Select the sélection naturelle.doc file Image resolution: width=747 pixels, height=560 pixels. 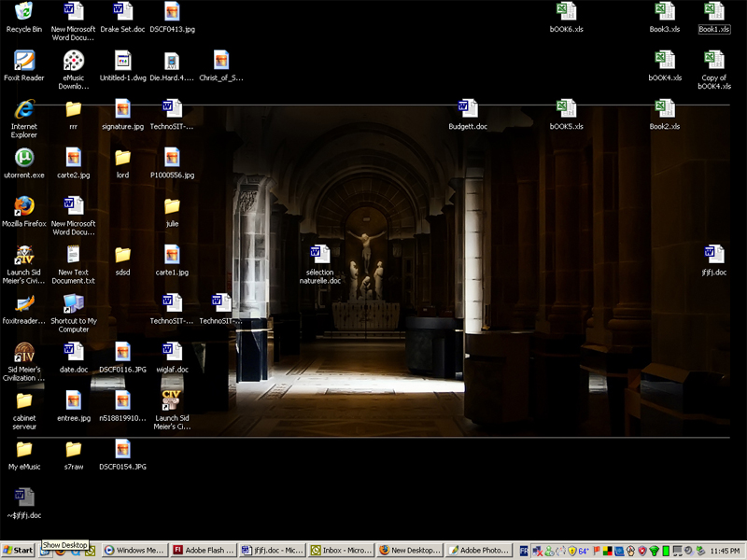(320, 255)
